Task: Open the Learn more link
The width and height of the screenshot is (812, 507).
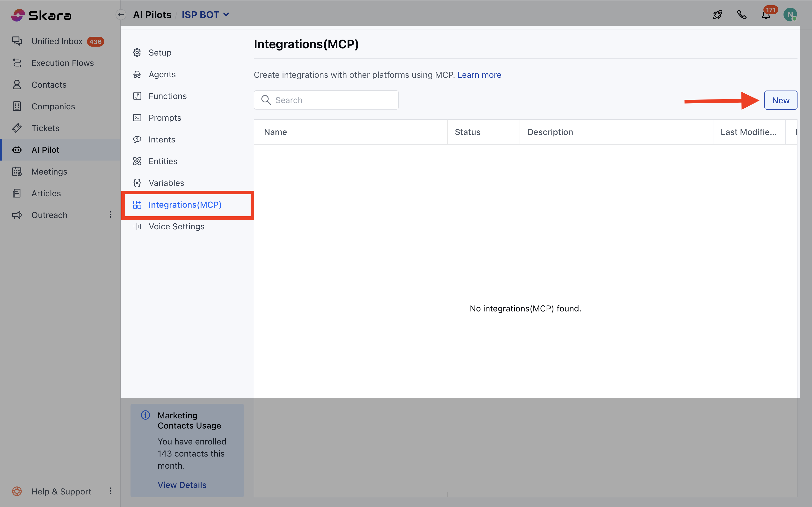Action: (x=479, y=75)
